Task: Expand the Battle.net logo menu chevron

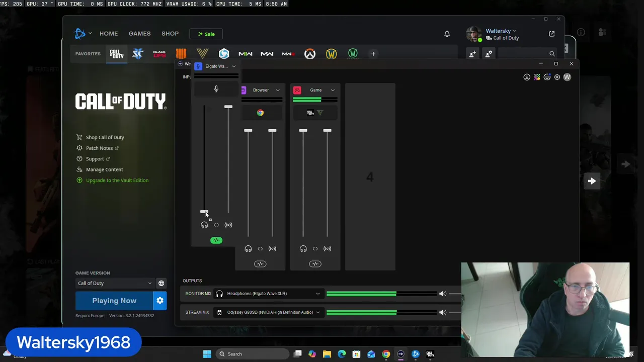Action: click(90, 34)
